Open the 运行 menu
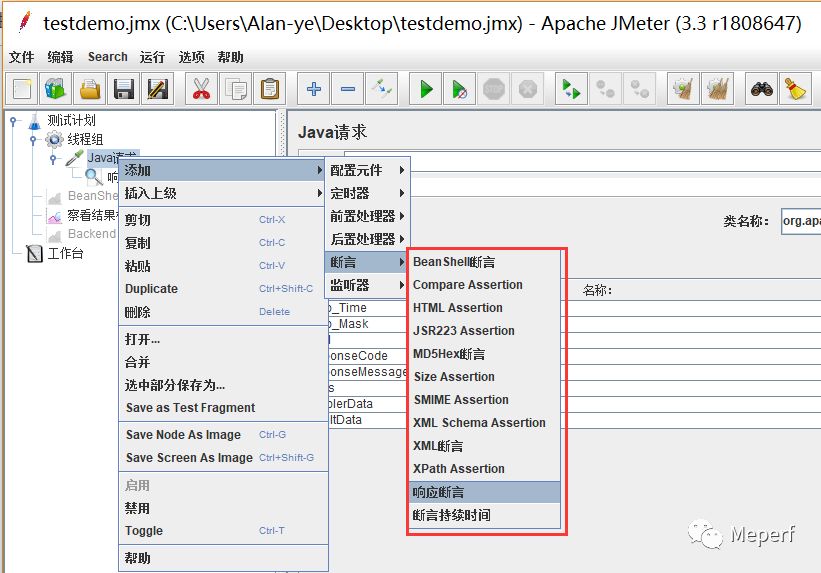Screen dimensions: 821x573 point(152,57)
